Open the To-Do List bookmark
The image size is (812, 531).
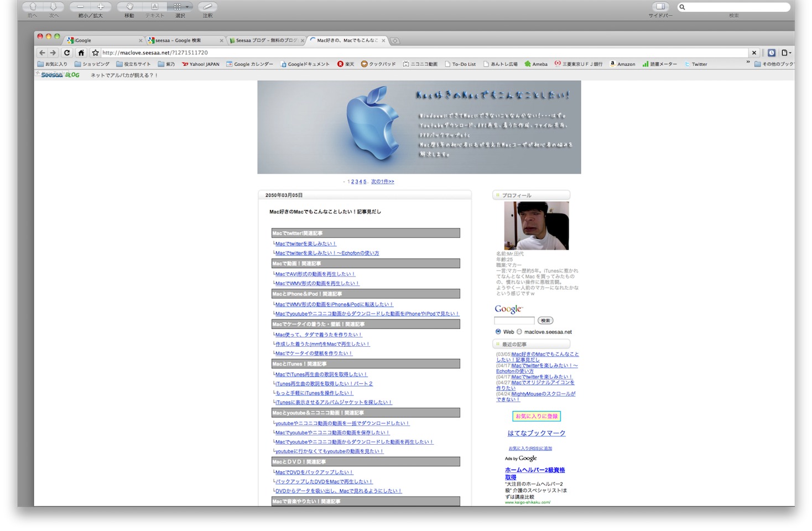coord(460,64)
